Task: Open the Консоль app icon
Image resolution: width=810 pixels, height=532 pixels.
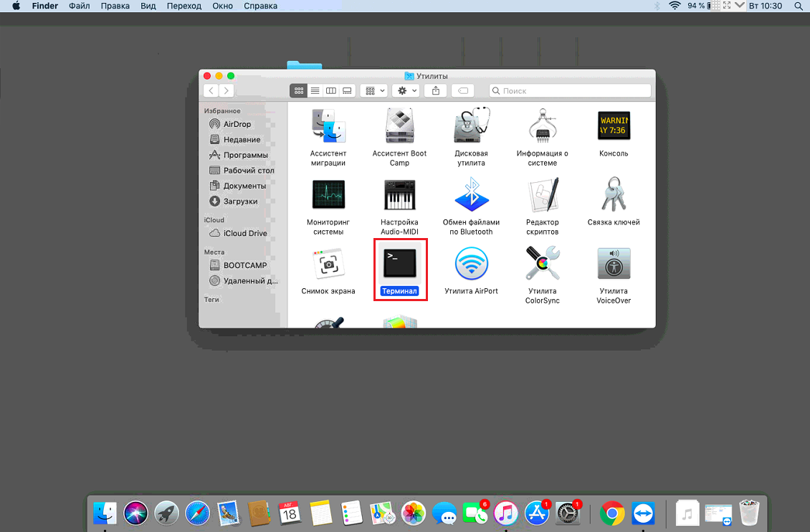Action: [x=614, y=127]
